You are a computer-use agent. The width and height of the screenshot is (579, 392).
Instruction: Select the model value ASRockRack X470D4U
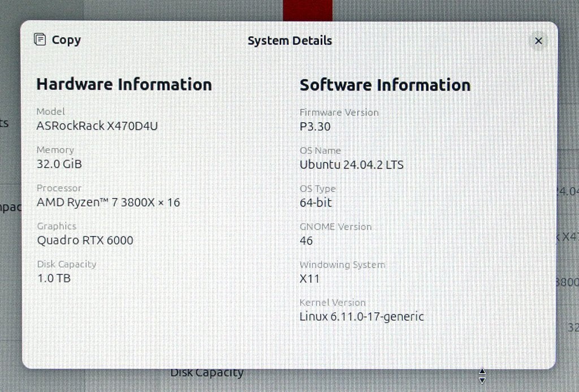point(97,126)
